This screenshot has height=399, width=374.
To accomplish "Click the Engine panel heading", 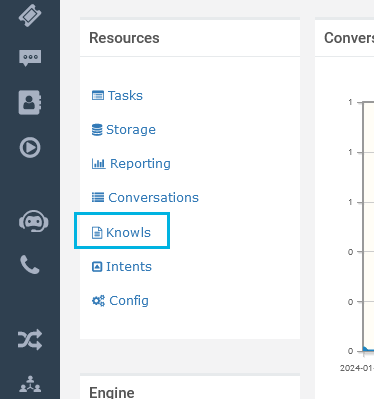I will click(x=112, y=393).
